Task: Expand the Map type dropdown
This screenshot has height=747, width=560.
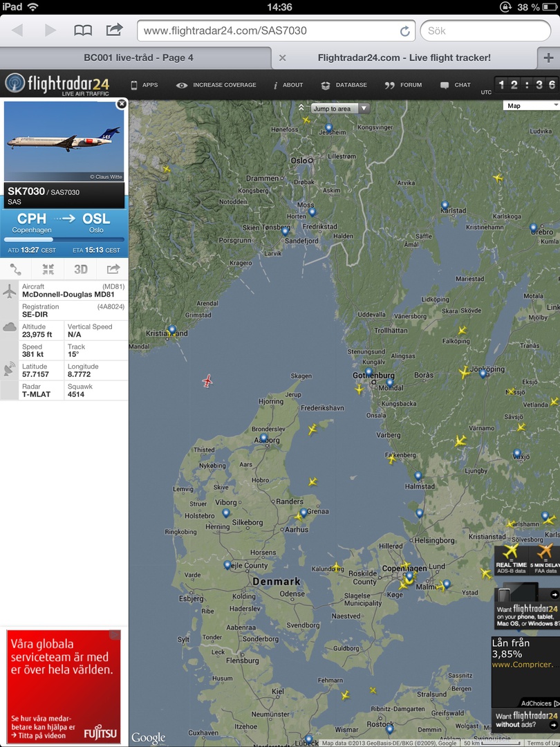Action: point(532,106)
